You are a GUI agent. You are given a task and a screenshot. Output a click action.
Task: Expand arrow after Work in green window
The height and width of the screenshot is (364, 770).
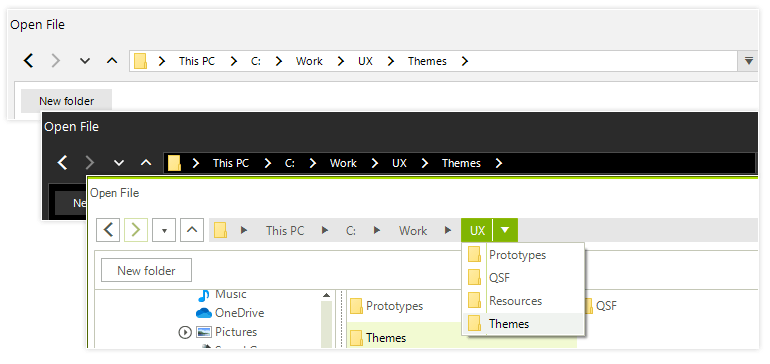(x=447, y=230)
